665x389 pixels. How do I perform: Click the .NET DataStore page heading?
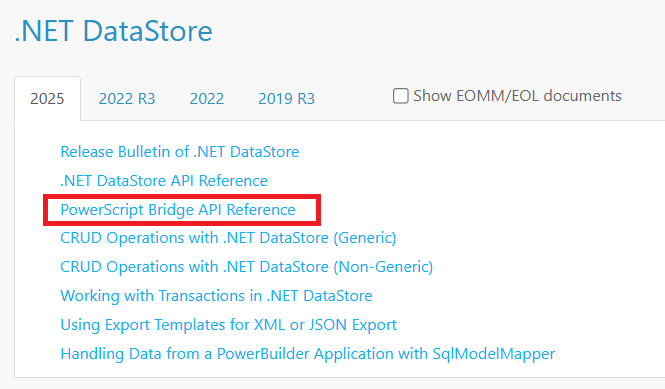point(113,31)
